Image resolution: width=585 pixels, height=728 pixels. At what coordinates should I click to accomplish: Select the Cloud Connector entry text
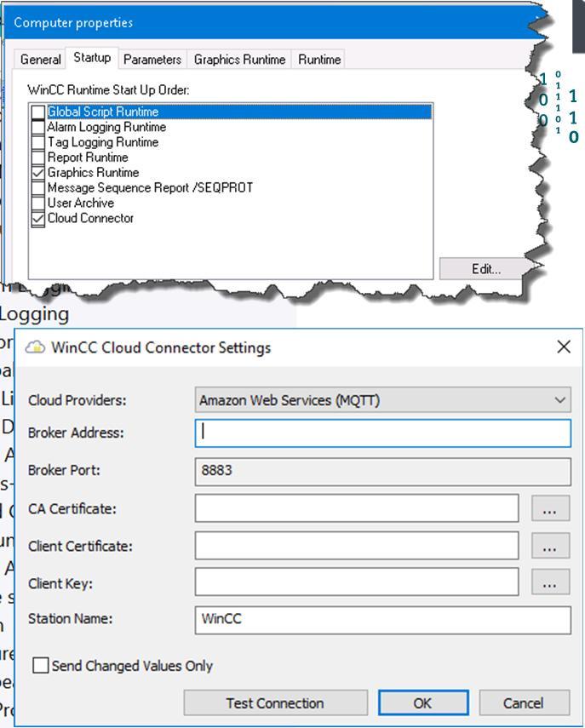[90, 219]
